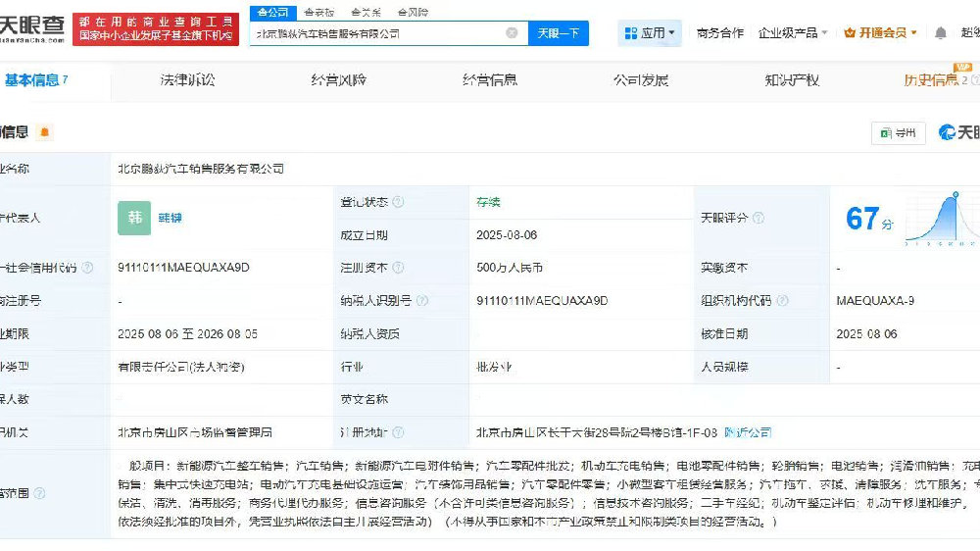Click the help icon next to 天眼评分
980x551 pixels.
click(x=759, y=218)
